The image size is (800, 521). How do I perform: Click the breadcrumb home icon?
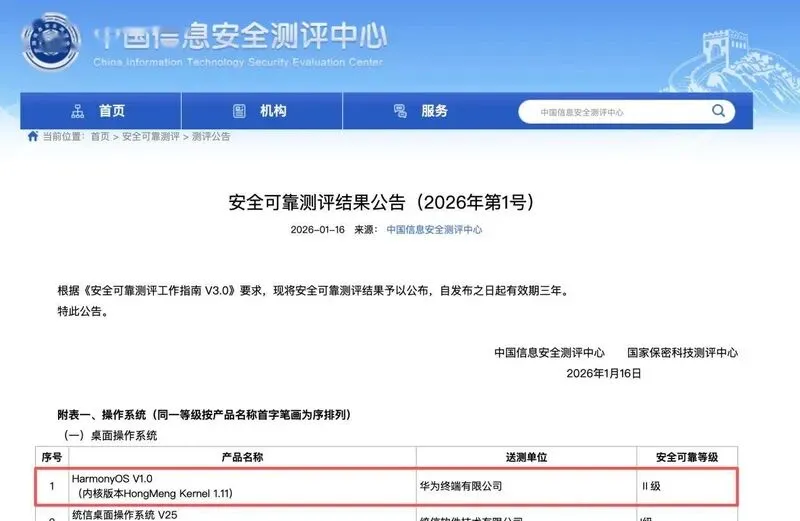click(33, 136)
